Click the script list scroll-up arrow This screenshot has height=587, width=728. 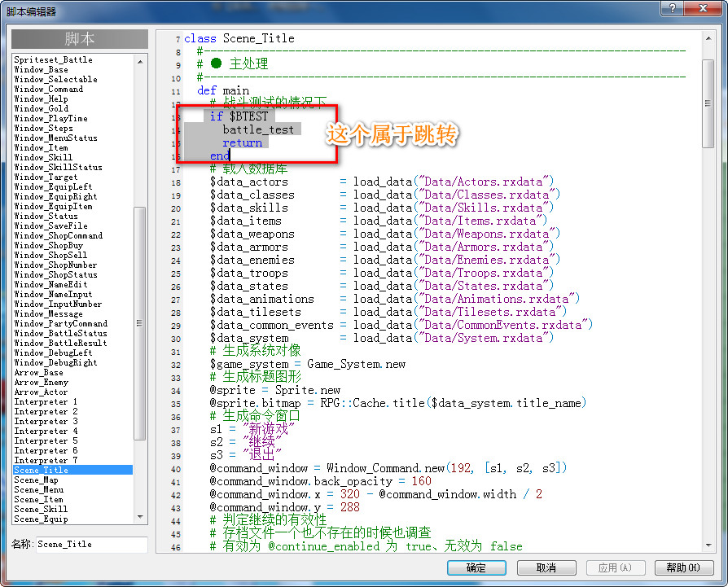pos(140,61)
